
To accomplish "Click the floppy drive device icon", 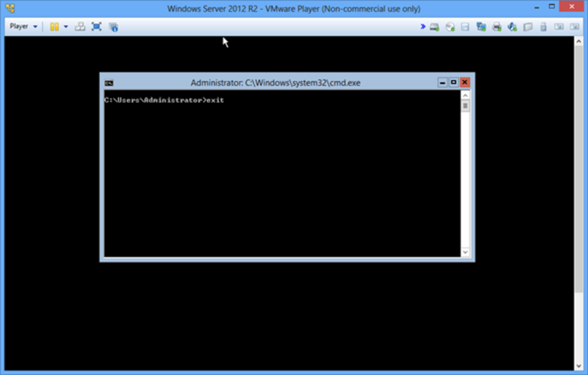I will click(465, 27).
